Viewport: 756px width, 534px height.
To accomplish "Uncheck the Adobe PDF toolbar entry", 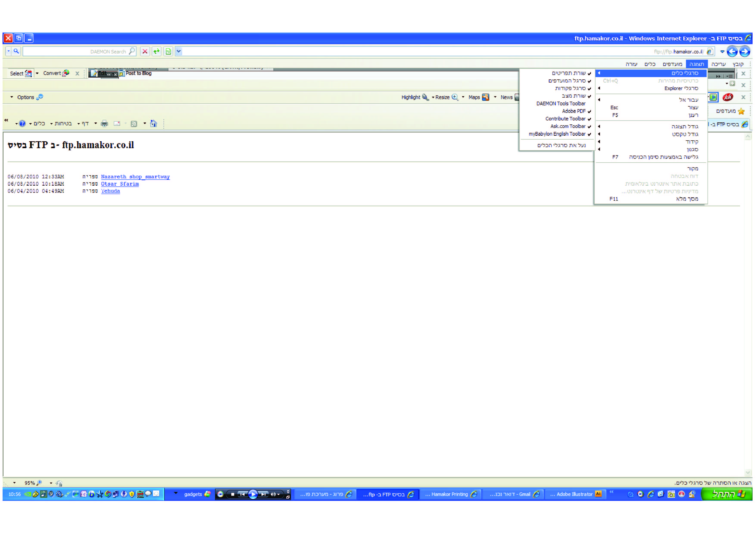I will (x=574, y=111).
